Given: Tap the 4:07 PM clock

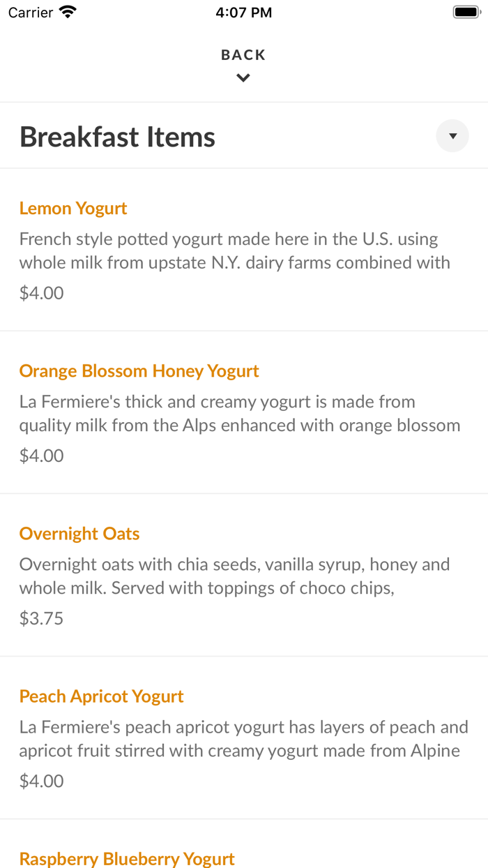Looking at the screenshot, I should (244, 12).
